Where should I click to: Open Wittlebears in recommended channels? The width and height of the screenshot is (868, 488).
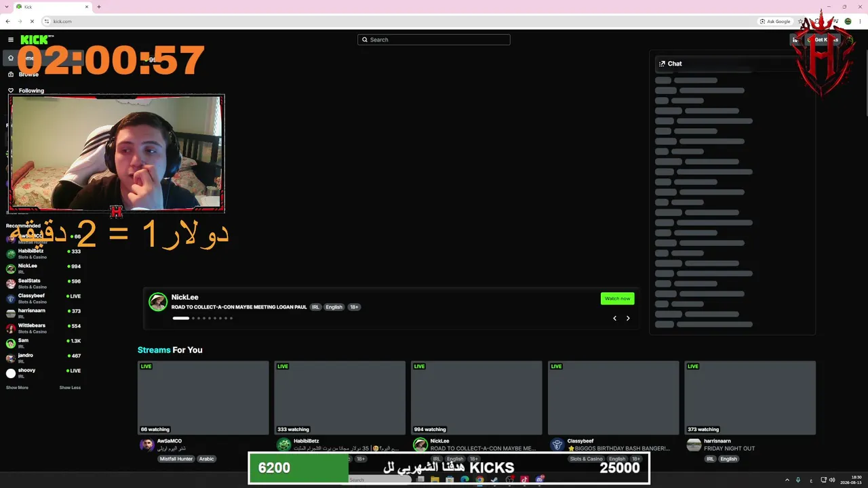point(43,328)
